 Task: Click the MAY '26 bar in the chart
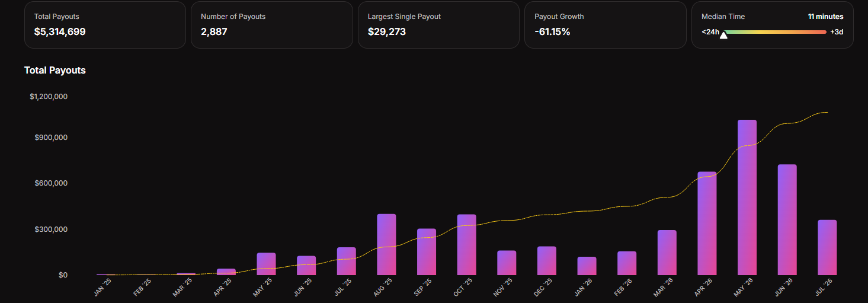tap(747, 197)
